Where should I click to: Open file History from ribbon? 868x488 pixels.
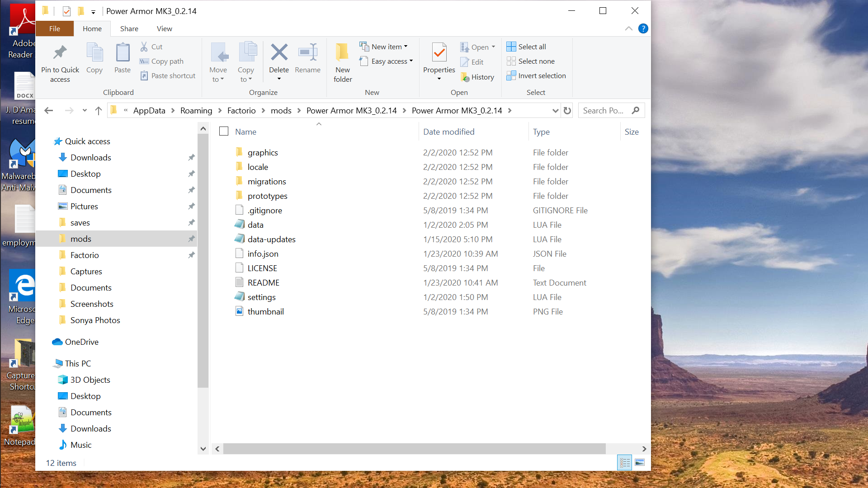[477, 77]
